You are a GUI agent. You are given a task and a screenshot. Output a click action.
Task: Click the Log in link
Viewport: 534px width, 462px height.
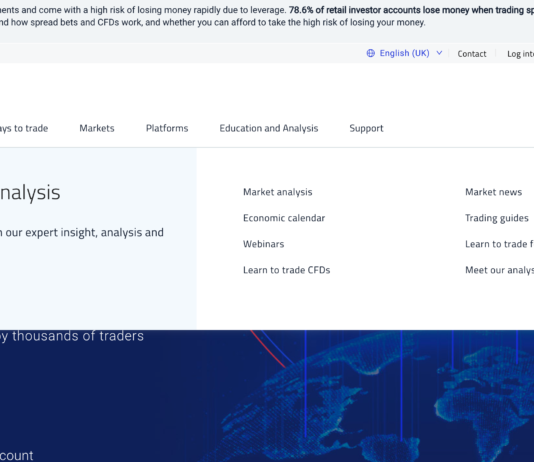[x=520, y=54]
